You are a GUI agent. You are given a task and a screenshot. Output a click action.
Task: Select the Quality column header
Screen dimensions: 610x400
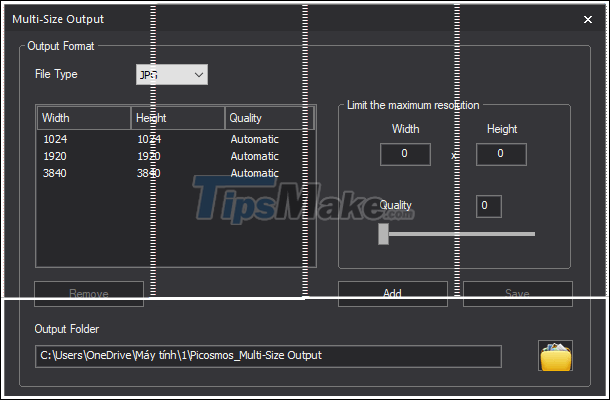point(269,118)
